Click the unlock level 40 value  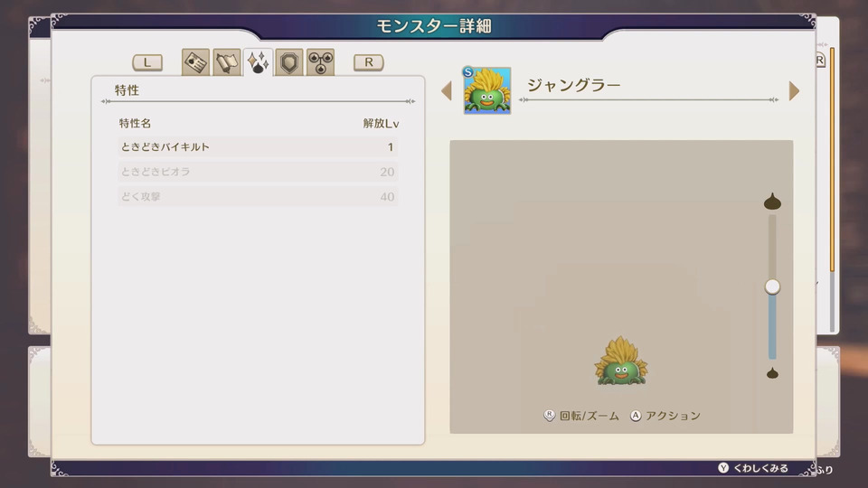(x=387, y=197)
